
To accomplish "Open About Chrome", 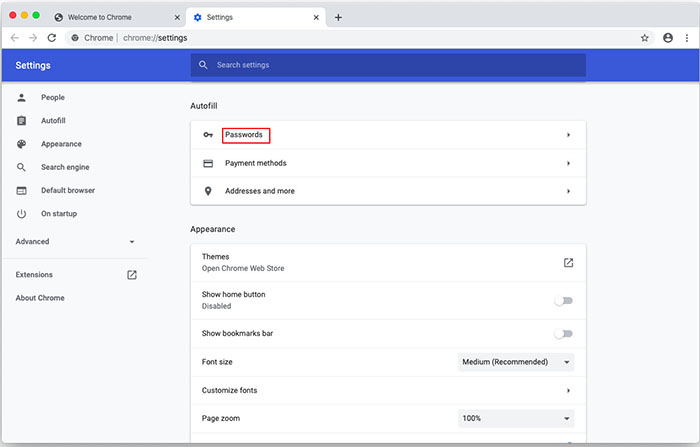I will coord(40,298).
